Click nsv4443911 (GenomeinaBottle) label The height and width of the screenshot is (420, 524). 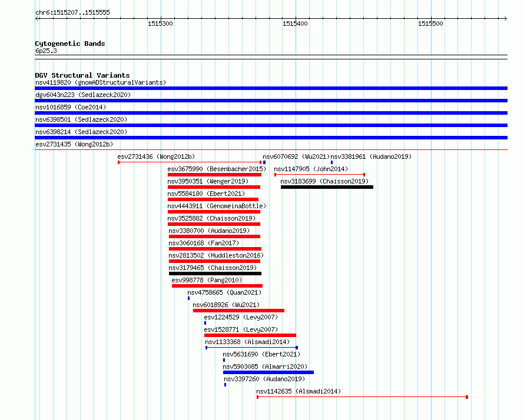tap(217, 206)
